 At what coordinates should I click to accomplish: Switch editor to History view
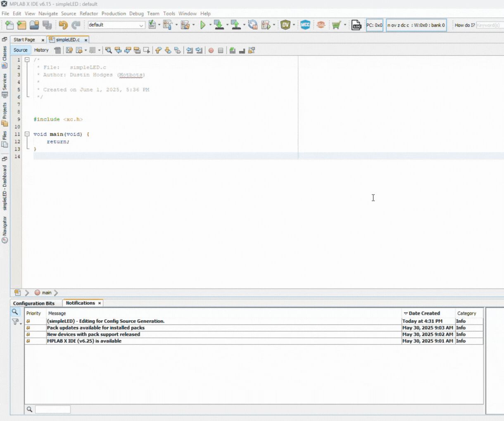[41, 50]
